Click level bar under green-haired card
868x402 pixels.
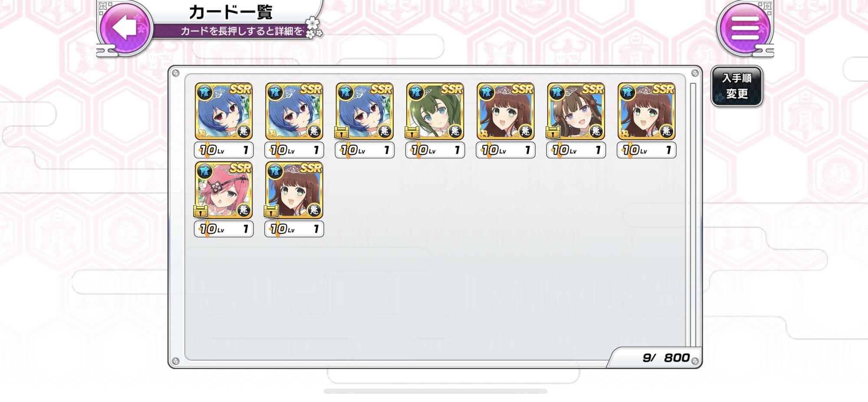[435, 150]
